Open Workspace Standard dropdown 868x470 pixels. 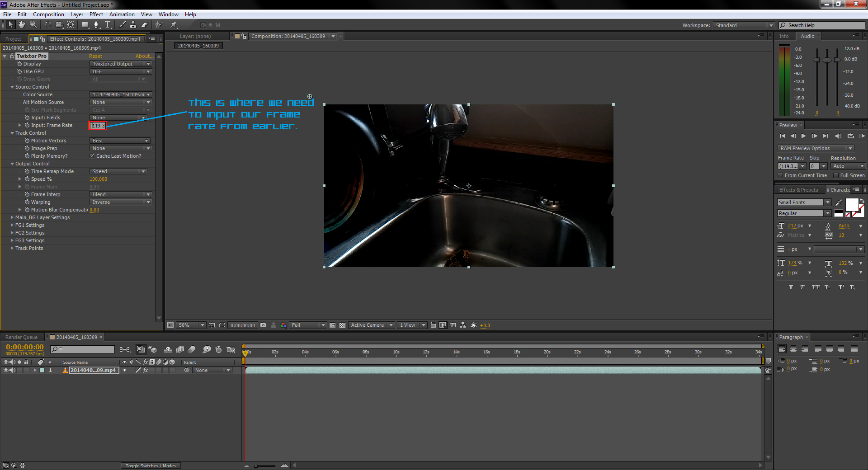[744, 25]
